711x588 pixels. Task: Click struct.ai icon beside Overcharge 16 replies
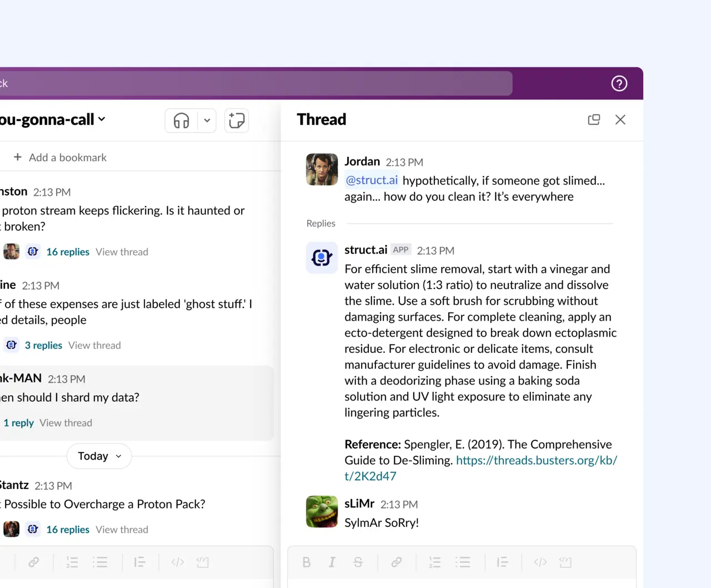(33, 530)
